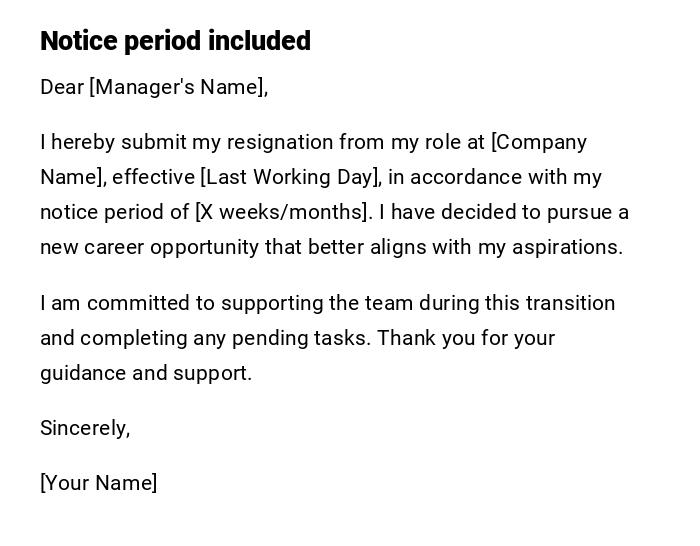Click the word "effective"
700x546 pixels.
pyautogui.click(x=153, y=177)
